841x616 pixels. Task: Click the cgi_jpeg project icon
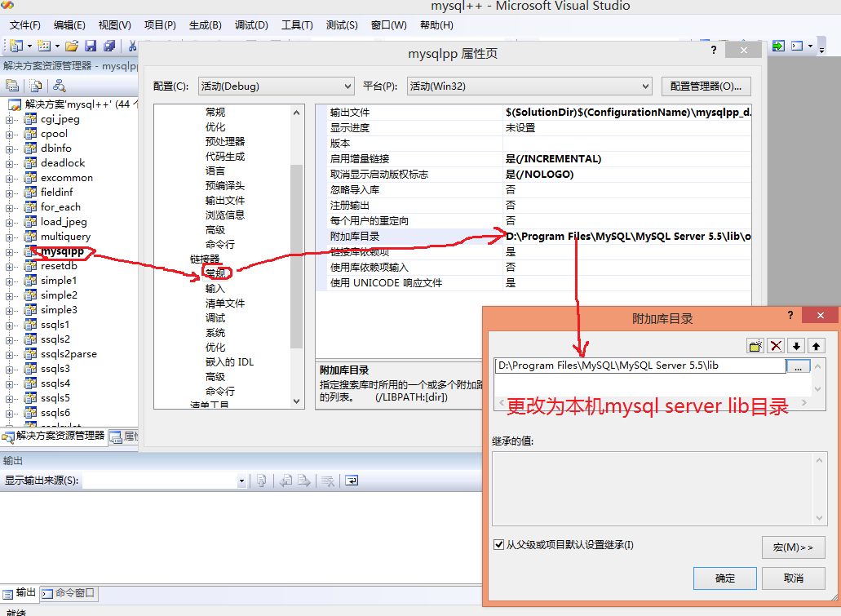(x=30, y=119)
